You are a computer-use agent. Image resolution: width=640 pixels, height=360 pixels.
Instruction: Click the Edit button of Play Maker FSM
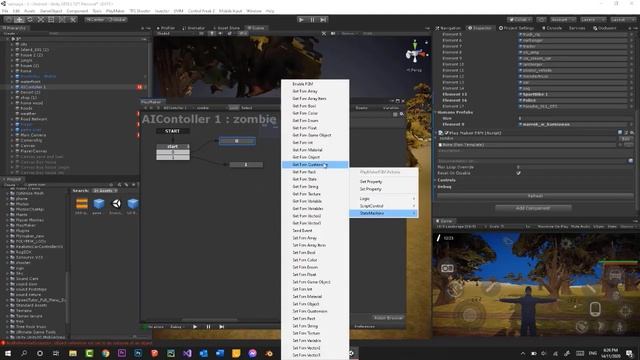[x=625, y=139]
